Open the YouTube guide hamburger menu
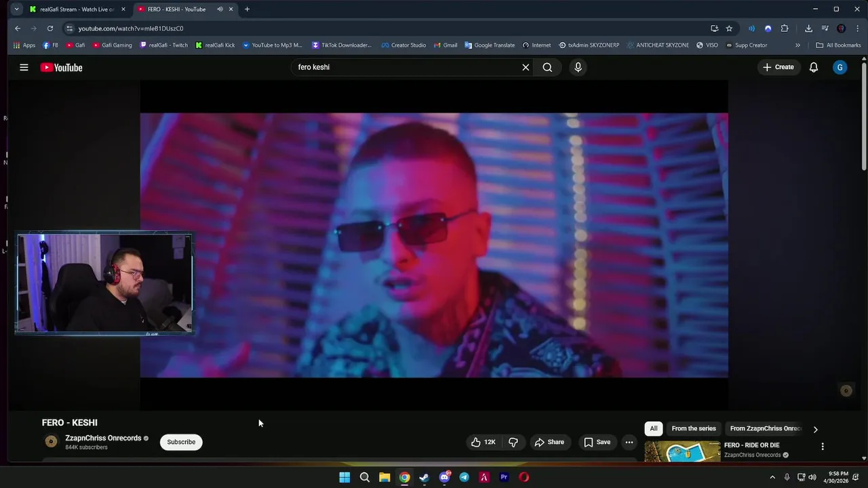Viewport: 868px width, 488px height. pyautogui.click(x=24, y=67)
